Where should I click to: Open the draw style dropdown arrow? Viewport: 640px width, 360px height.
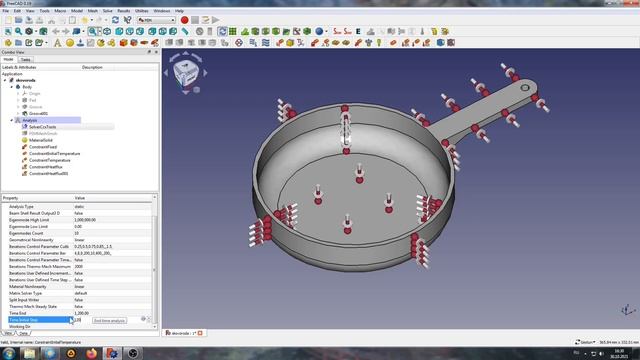(x=36, y=31)
